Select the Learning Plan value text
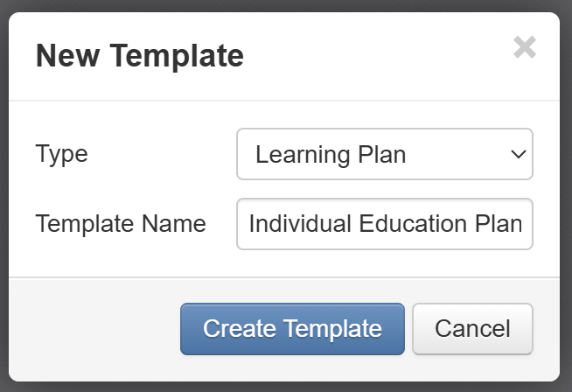Viewport: 572px width, 392px height. click(331, 155)
